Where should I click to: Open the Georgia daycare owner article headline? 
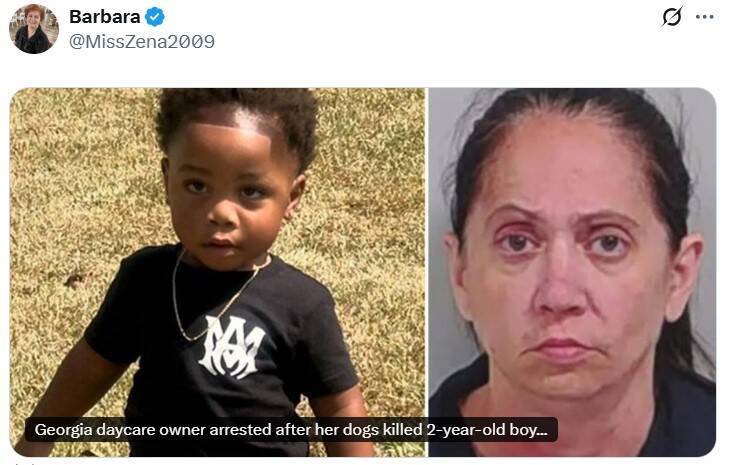[291, 429]
